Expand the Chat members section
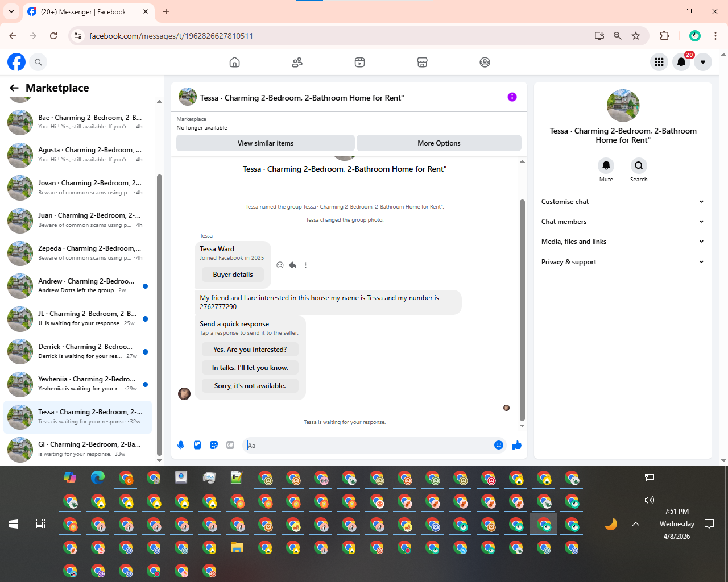The image size is (728, 582). [x=623, y=222]
